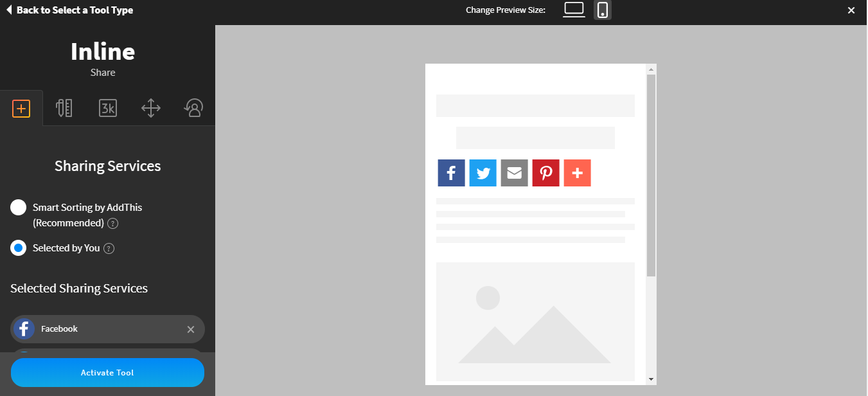This screenshot has height=396, width=868.
Task: Open the audience targeting tab
Action: 193,108
